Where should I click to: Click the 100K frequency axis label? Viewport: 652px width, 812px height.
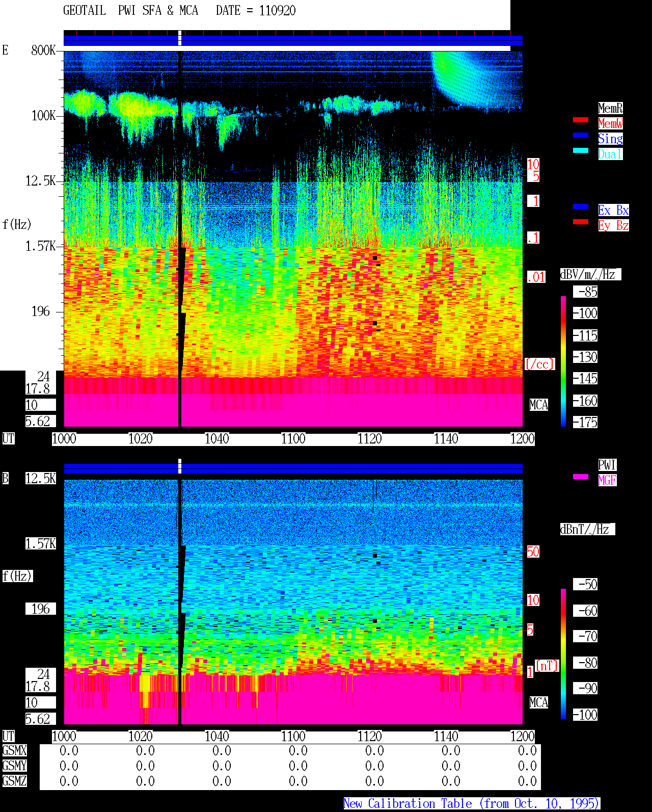click(43, 116)
